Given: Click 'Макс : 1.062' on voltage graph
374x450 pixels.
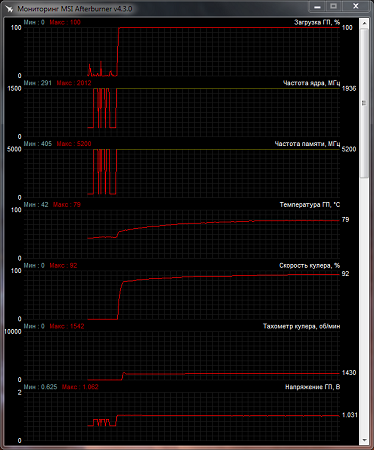Looking at the screenshot, I should pos(80,387).
